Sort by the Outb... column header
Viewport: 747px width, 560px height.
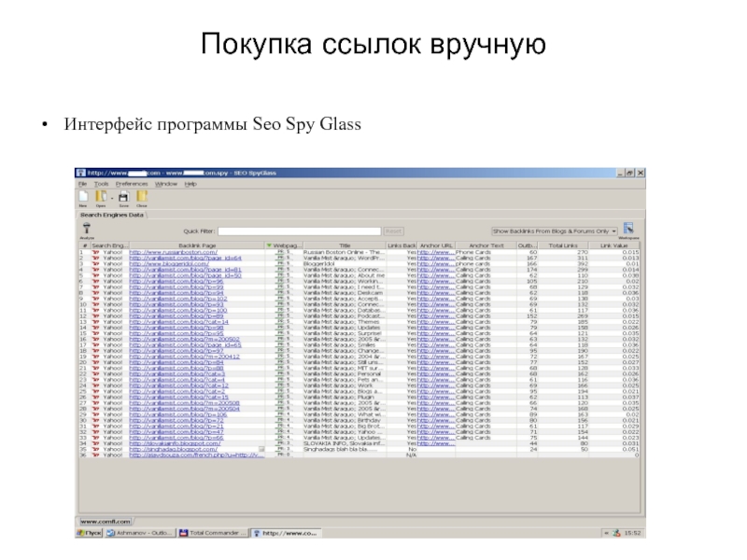[528, 245]
